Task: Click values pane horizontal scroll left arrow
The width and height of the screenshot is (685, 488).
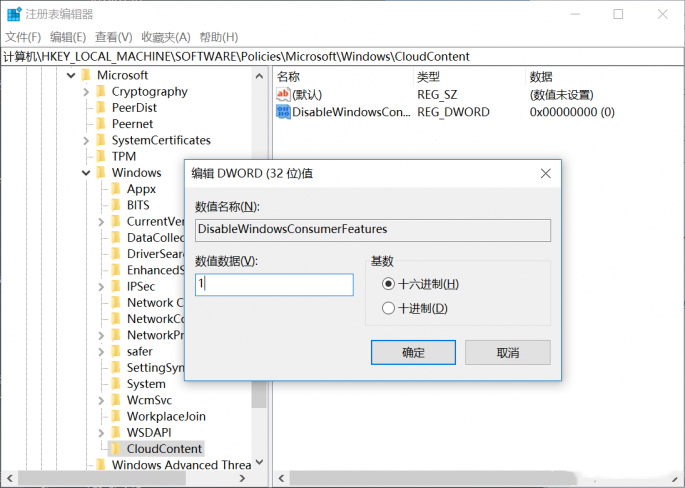Action: (x=281, y=479)
